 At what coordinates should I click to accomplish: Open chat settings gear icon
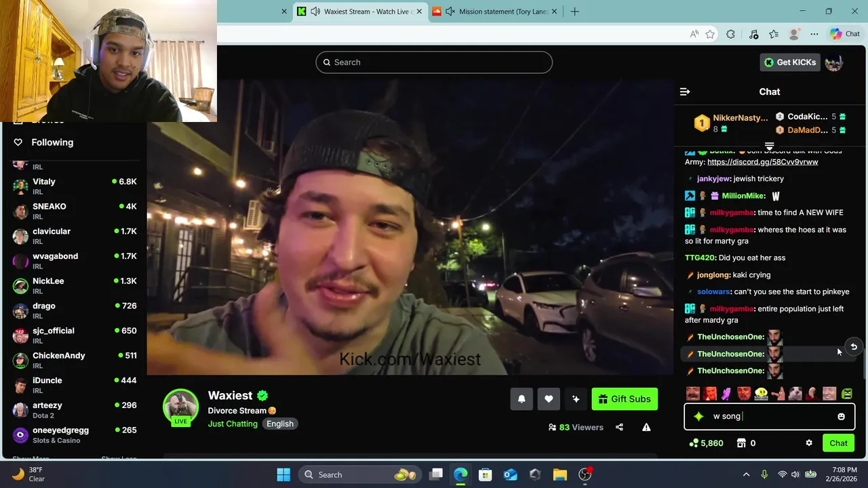click(x=809, y=443)
